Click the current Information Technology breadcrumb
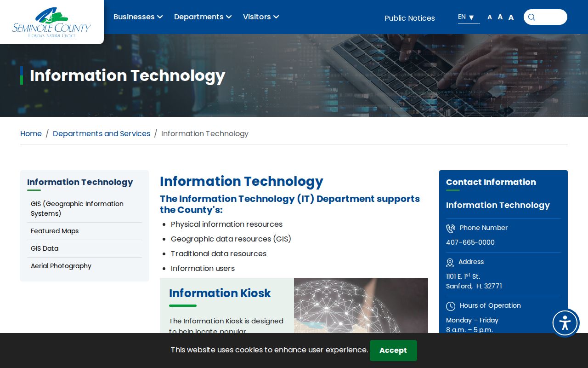 [205, 133]
